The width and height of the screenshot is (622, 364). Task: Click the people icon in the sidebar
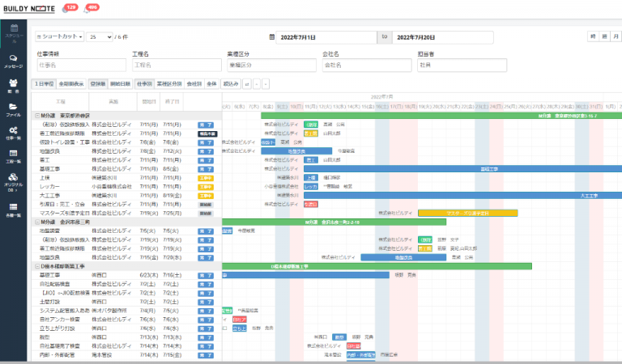point(14,84)
